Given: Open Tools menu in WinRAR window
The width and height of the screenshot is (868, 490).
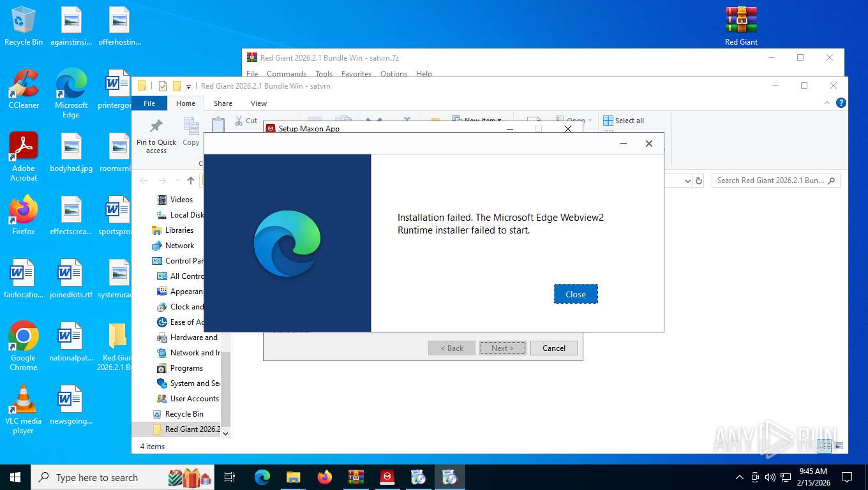Looking at the screenshot, I should point(324,74).
